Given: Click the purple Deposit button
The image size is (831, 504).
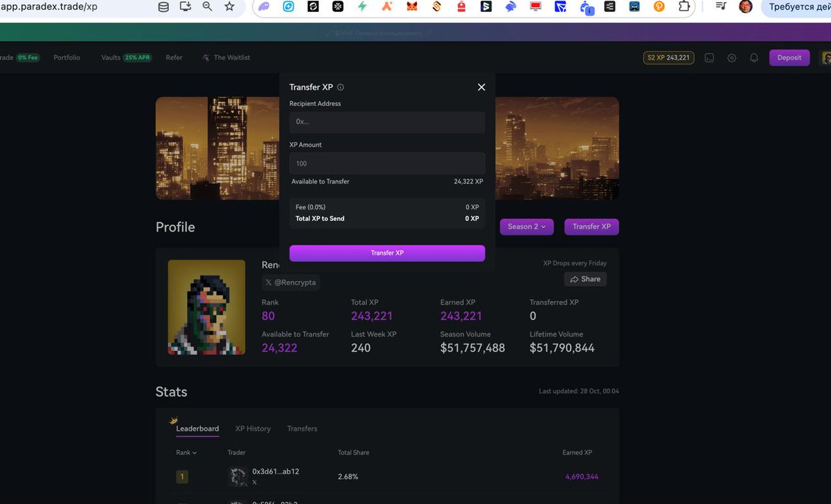Looking at the screenshot, I should (x=789, y=57).
